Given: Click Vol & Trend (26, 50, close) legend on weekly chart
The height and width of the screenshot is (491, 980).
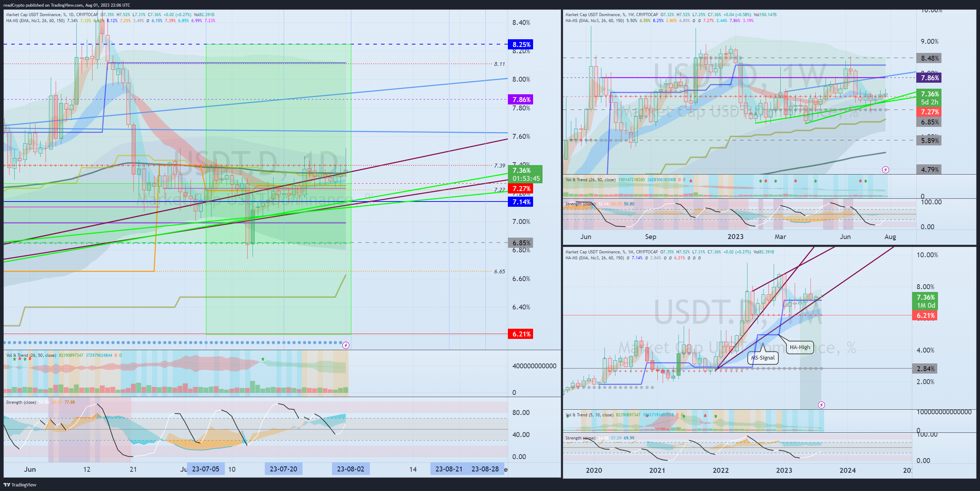Looking at the screenshot, I should pyautogui.click(x=591, y=180).
